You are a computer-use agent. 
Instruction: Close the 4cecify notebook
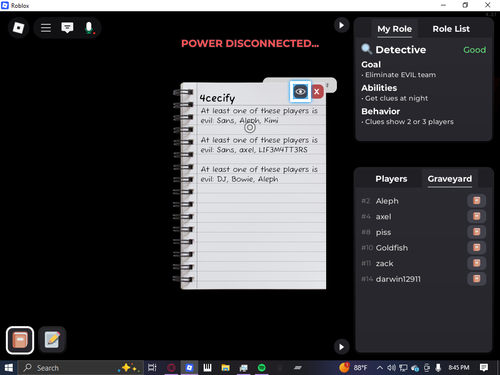click(317, 91)
